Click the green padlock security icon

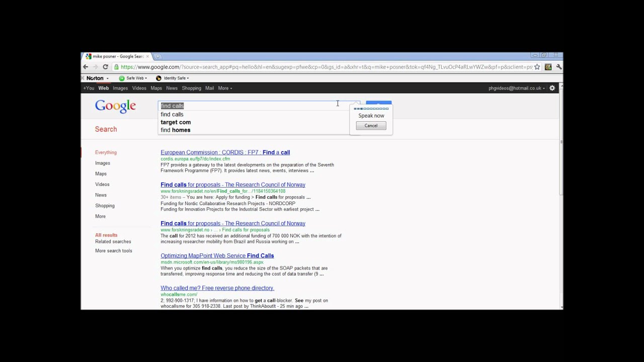pos(116,67)
